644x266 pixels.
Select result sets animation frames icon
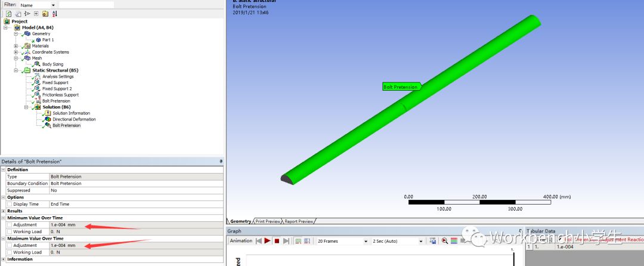(308, 241)
